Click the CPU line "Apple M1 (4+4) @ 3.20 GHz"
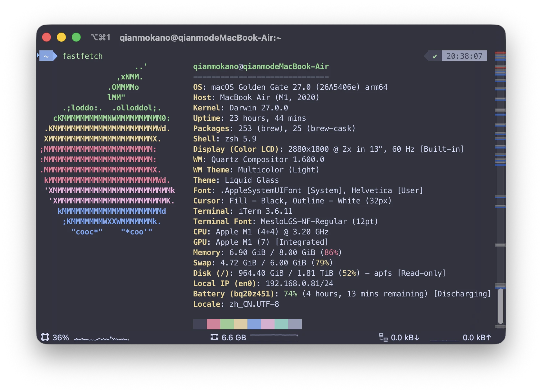Image resolution: width=542 pixels, height=392 pixels. 272,232
